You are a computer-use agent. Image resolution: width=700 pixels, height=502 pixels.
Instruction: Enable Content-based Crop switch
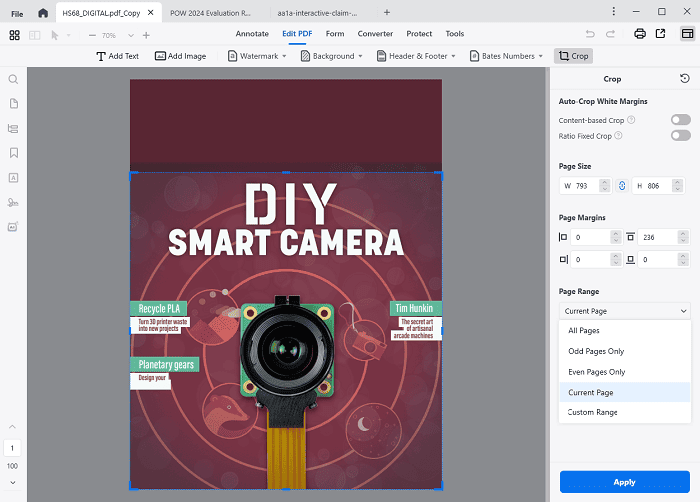[680, 120]
